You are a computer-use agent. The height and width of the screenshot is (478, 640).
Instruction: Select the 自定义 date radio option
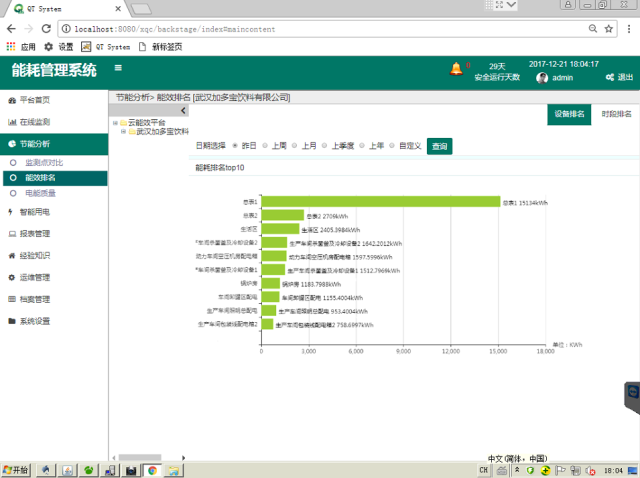tap(391, 146)
